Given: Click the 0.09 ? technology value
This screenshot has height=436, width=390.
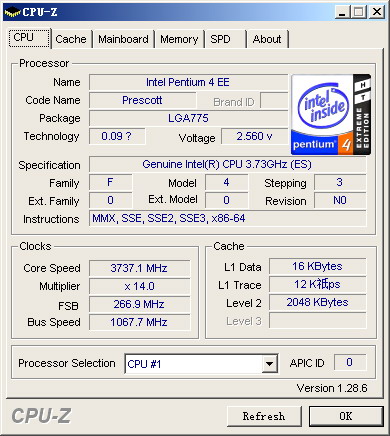Looking at the screenshot, I should [x=117, y=136].
